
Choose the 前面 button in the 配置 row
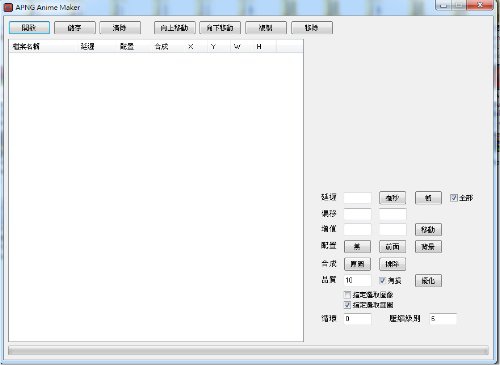392,247
